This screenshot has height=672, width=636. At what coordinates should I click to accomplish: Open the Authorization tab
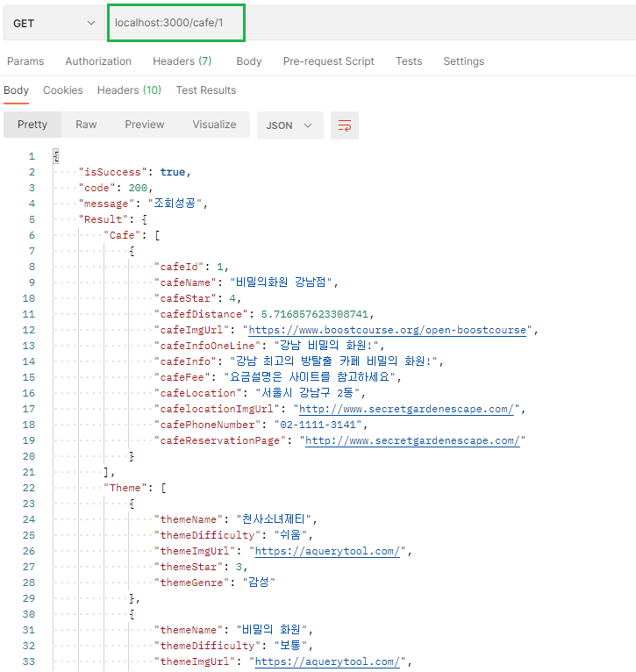coord(98,61)
